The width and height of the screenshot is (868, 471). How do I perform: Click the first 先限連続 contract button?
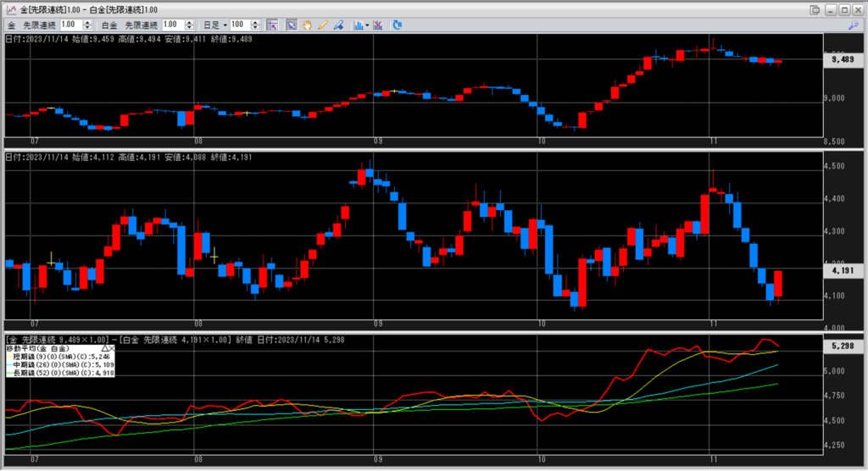tap(40, 25)
